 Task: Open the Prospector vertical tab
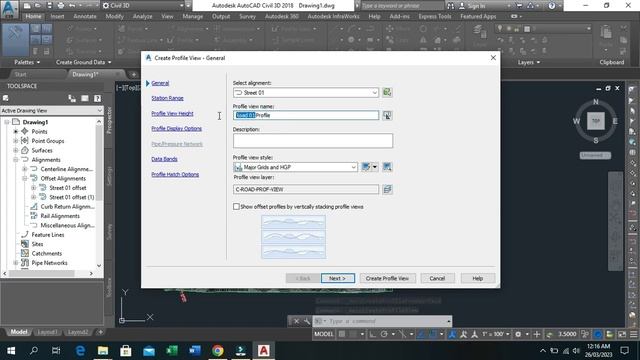[x=109, y=120]
